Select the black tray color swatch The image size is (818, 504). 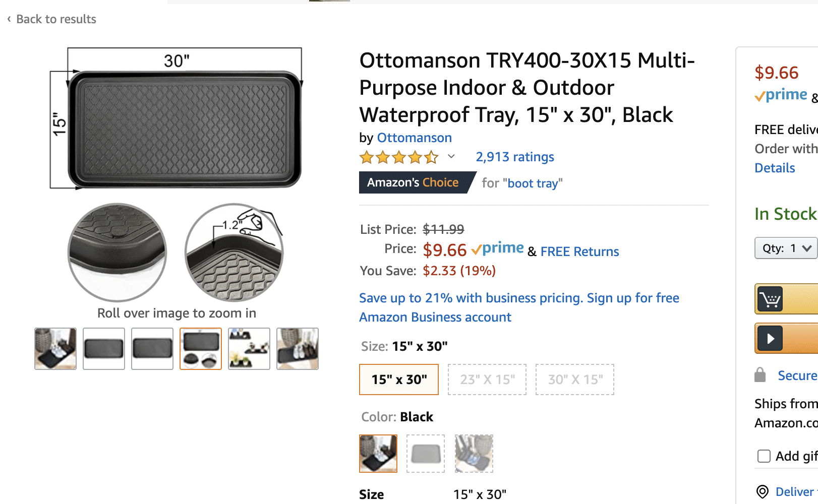coord(378,454)
